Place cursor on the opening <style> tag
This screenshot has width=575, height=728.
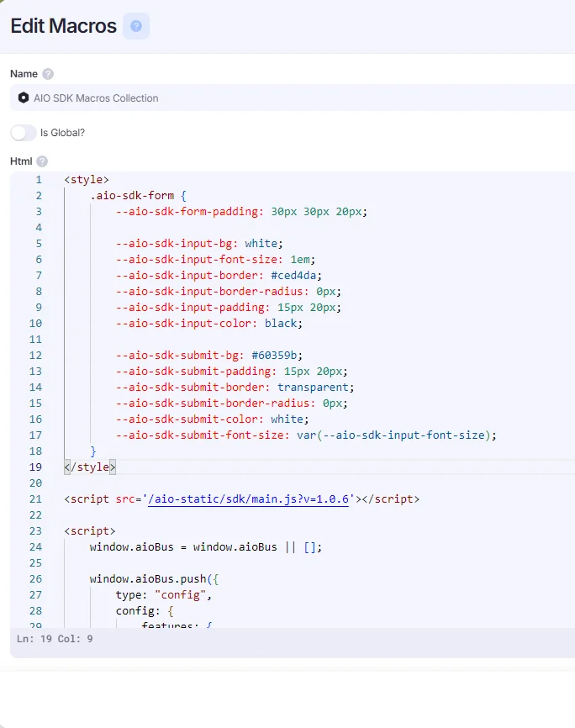pyautogui.click(x=87, y=180)
